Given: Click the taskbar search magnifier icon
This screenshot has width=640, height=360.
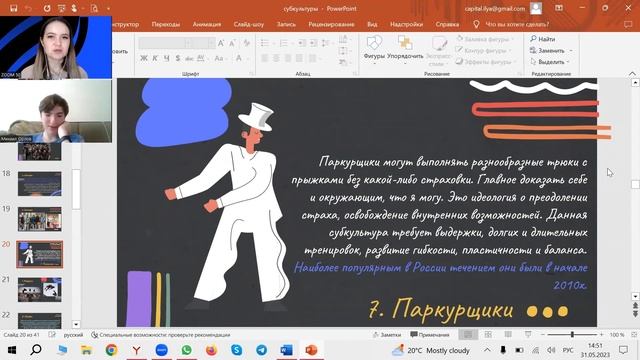Looking at the screenshot, I should coord(36,350).
